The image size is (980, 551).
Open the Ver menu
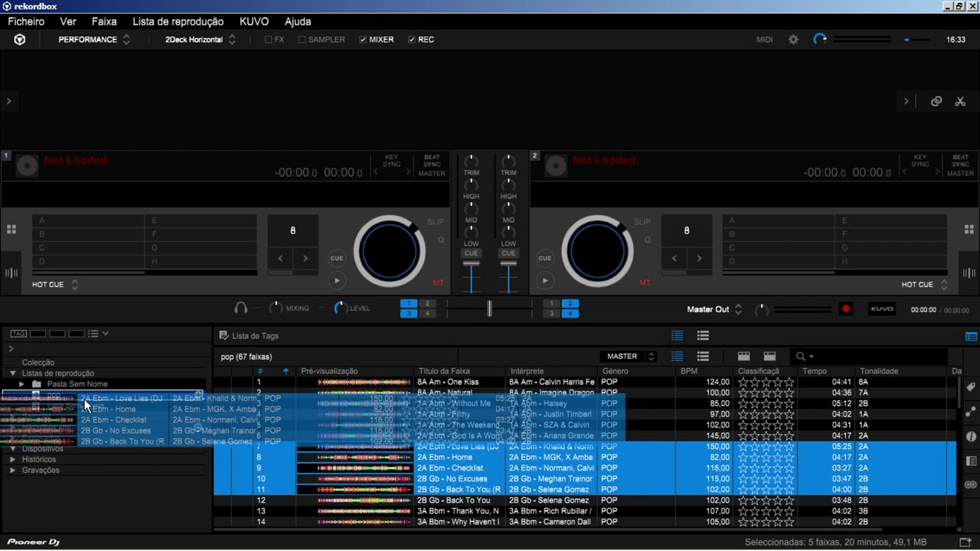point(68,21)
